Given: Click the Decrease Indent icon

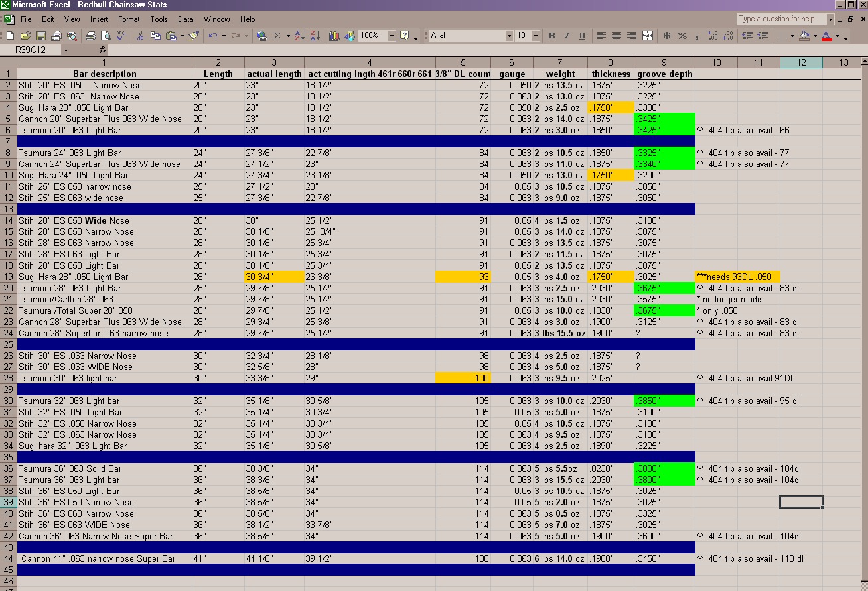Looking at the screenshot, I should pos(747,36).
